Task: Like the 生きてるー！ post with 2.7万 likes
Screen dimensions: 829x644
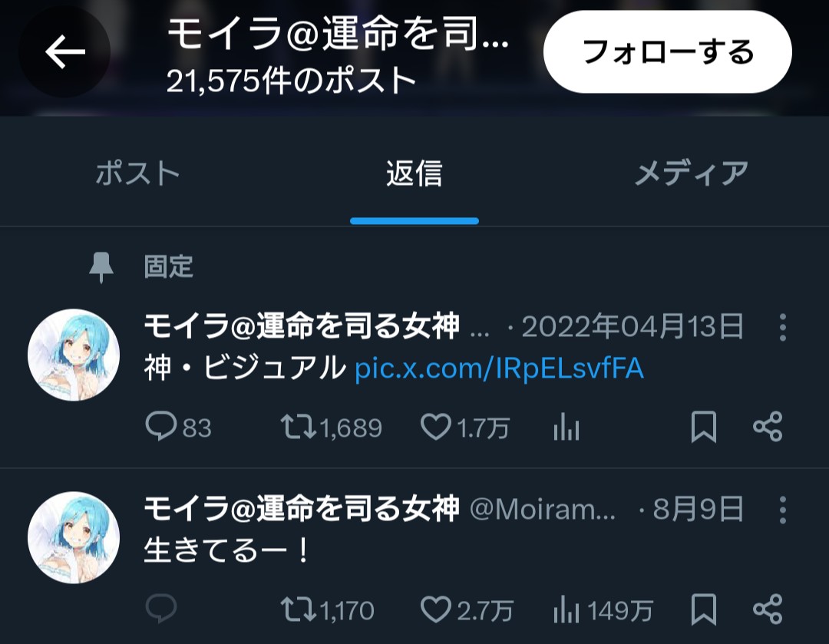Action: 436,609
